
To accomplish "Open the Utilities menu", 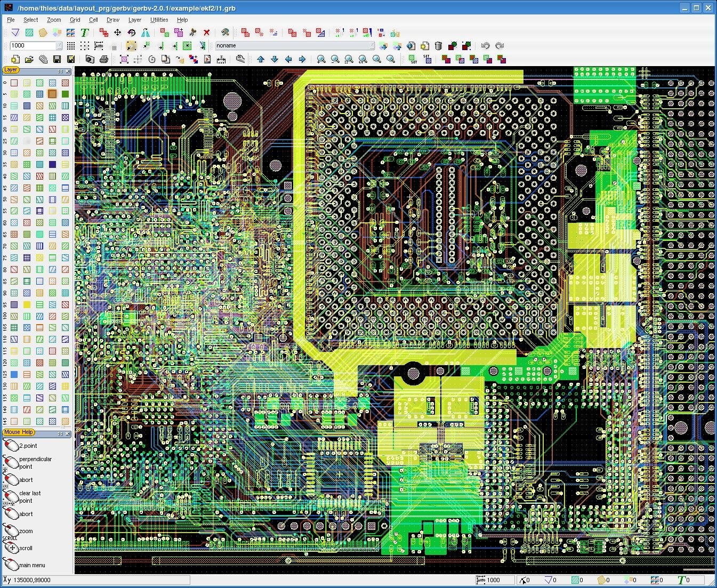I will click(x=159, y=20).
